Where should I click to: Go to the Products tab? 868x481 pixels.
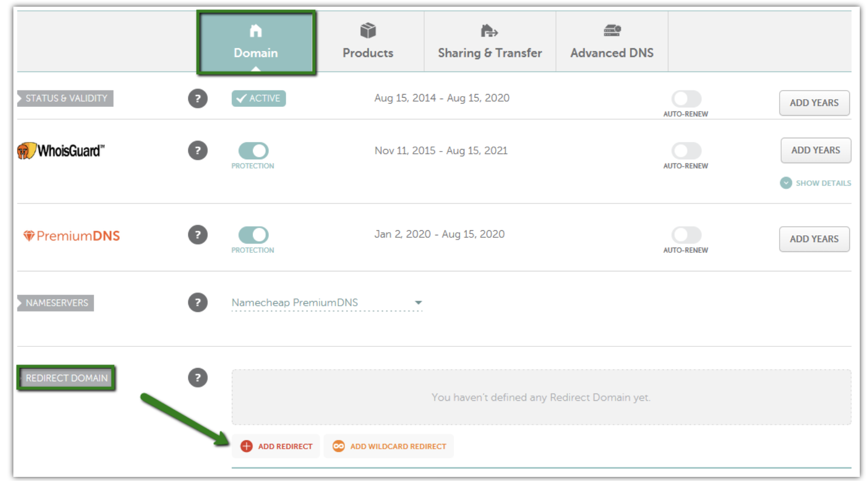pos(368,42)
